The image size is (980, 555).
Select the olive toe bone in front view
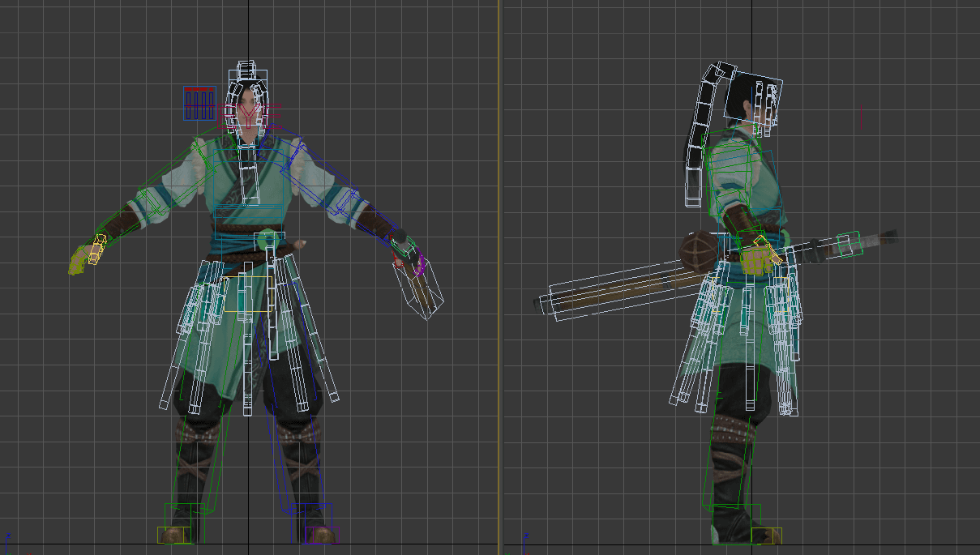[x=174, y=535]
